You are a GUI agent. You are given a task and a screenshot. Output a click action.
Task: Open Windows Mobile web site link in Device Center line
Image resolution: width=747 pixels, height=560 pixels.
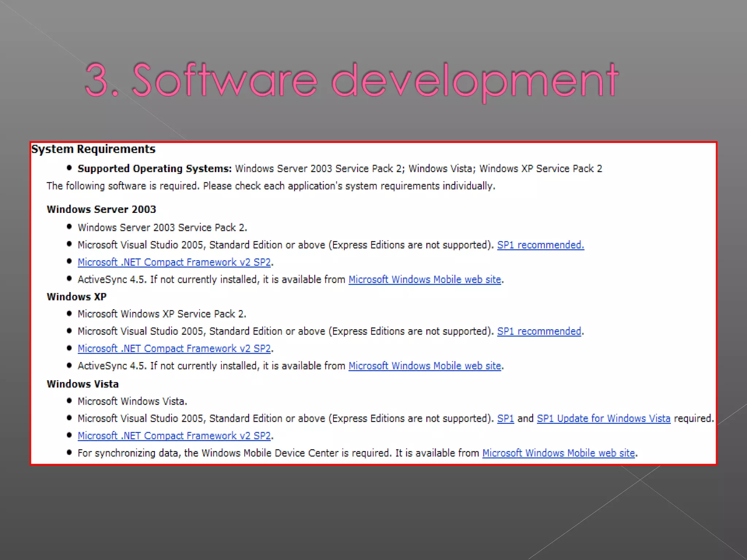[559, 453]
